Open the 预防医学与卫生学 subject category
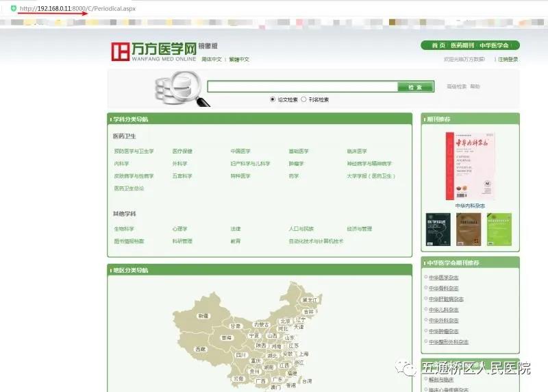Image resolution: width=548 pixels, height=392 pixels. coord(134,151)
